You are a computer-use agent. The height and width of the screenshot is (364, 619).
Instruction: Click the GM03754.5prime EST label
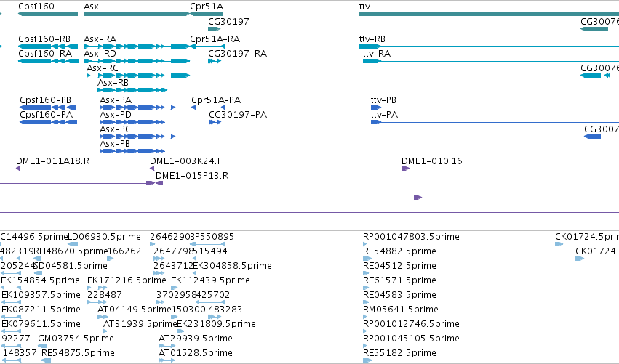(x=76, y=339)
